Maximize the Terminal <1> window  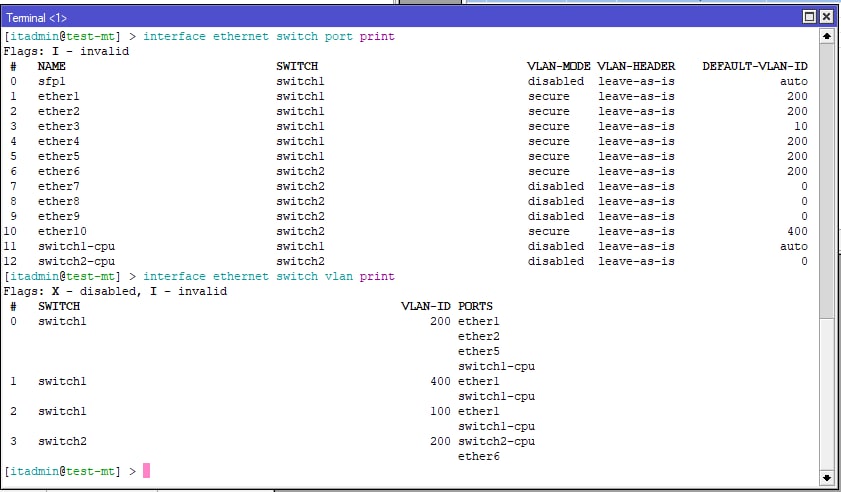coord(809,17)
